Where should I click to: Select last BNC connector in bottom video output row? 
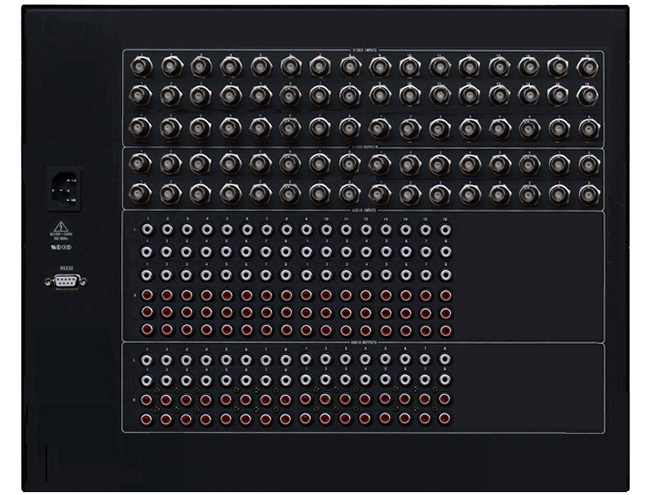[589, 195]
